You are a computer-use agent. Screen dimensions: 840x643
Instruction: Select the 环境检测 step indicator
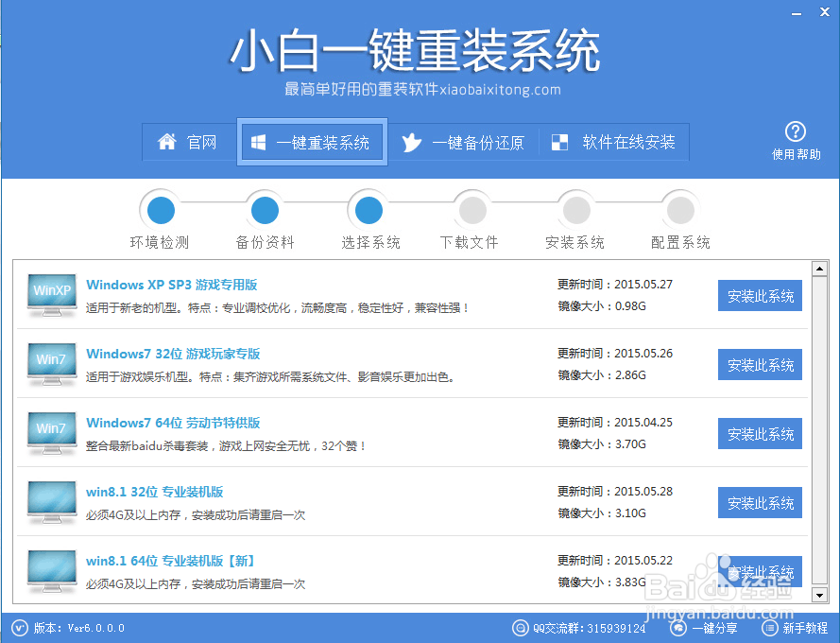tap(160, 210)
